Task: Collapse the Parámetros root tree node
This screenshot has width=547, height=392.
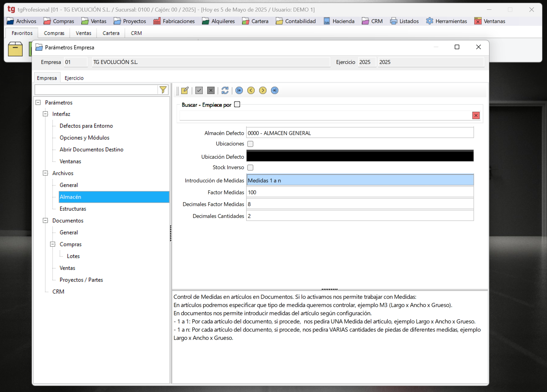Action: point(38,103)
